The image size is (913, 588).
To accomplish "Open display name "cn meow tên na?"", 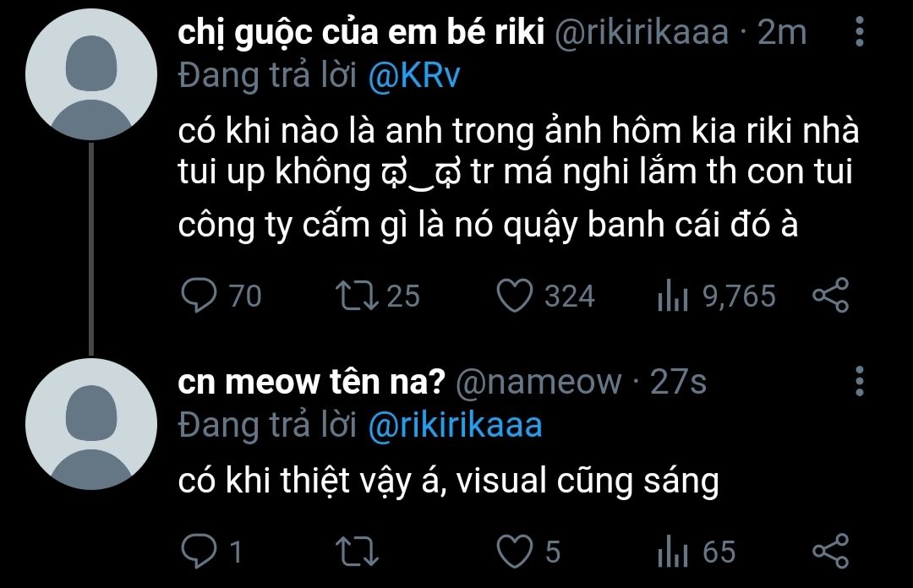I will click(311, 382).
